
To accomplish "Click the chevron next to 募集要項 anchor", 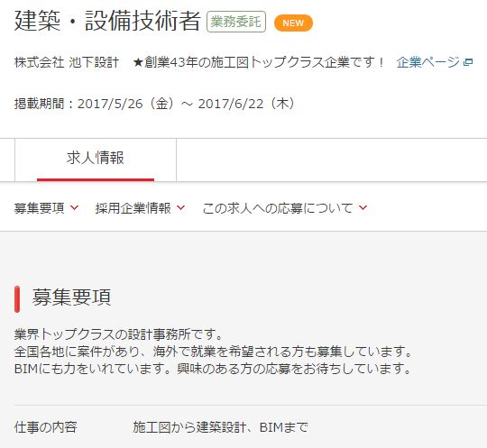I will click(75, 207).
